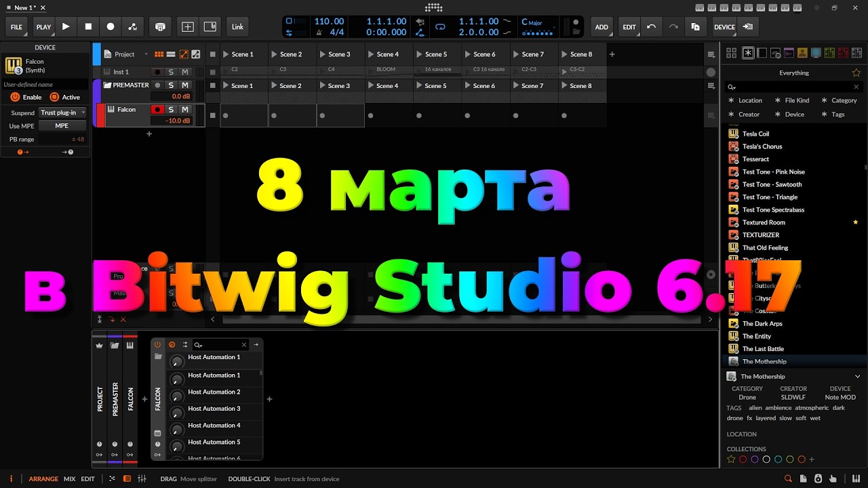
Task: Close the New 1 project tab
Action: point(42,7)
